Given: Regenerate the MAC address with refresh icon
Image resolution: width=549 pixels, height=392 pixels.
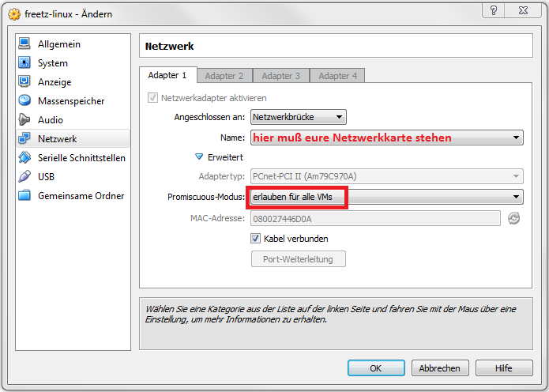Looking at the screenshot, I should click(514, 218).
